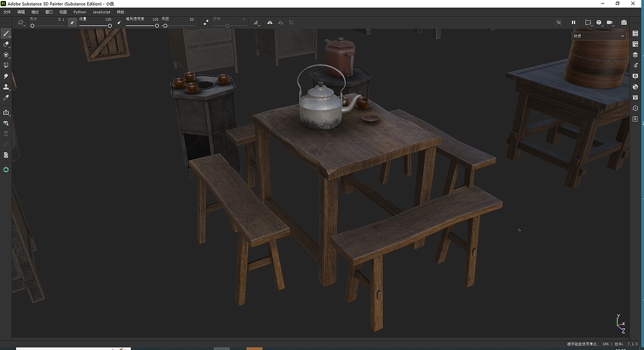Image resolution: width=644 pixels, height=350 pixels.
Task: Open the 帮助 menu
Action: [x=121, y=12]
